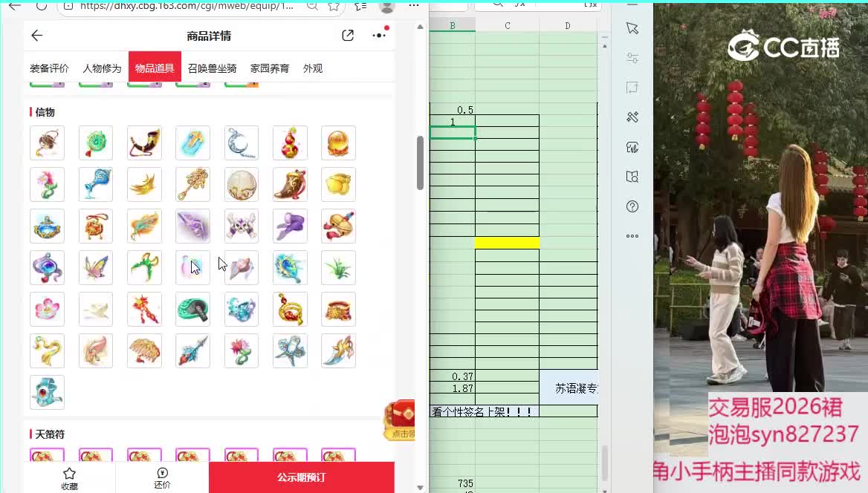The height and width of the screenshot is (493, 868).
Task: Click the cell containing 0.5
Action: [x=453, y=110]
